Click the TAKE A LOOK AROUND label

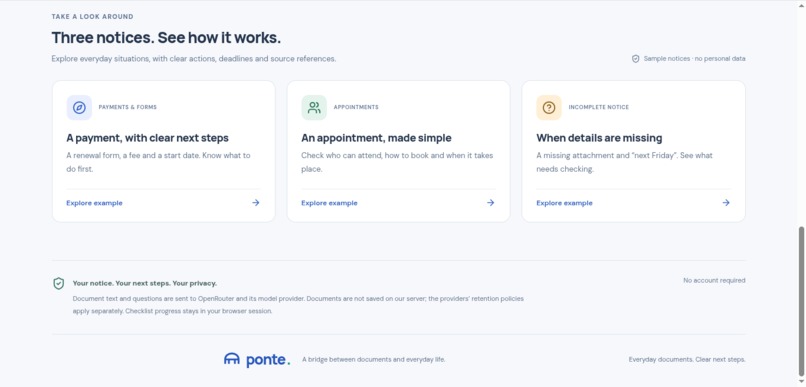pyautogui.click(x=93, y=17)
